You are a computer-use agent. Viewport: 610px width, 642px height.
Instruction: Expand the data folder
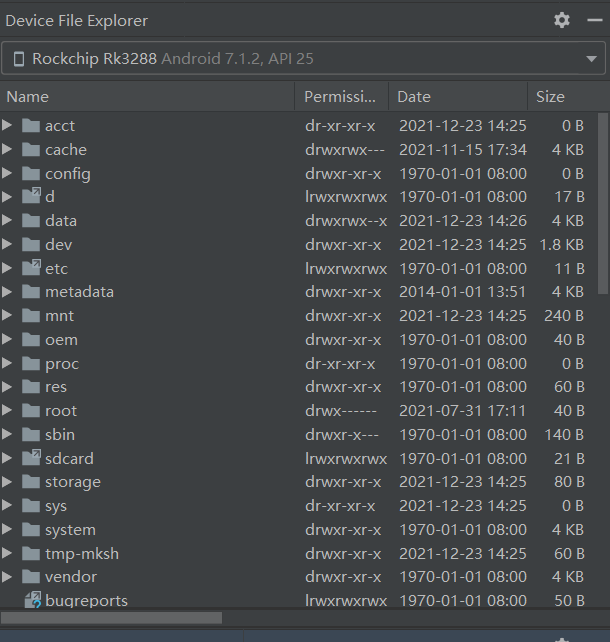coord(7,221)
